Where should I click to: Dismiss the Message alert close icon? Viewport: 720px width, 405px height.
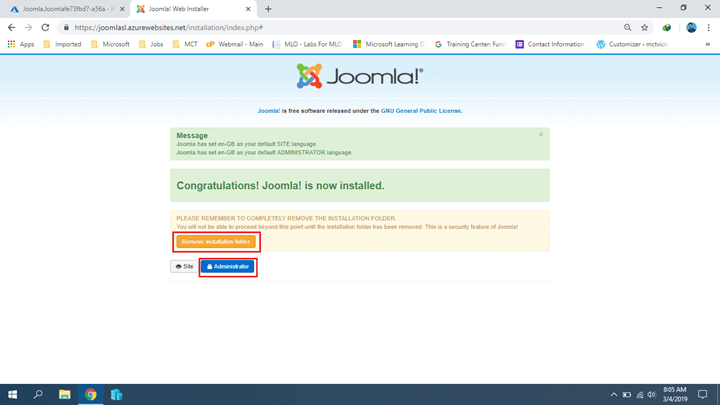pyautogui.click(x=541, y=135)
